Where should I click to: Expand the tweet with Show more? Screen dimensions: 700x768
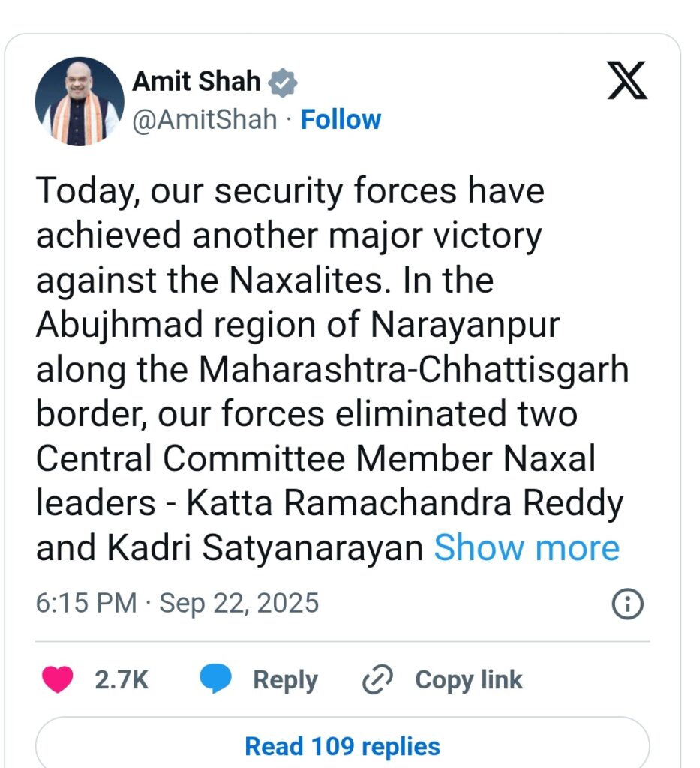pyautogui.click(x=527, y=547)
